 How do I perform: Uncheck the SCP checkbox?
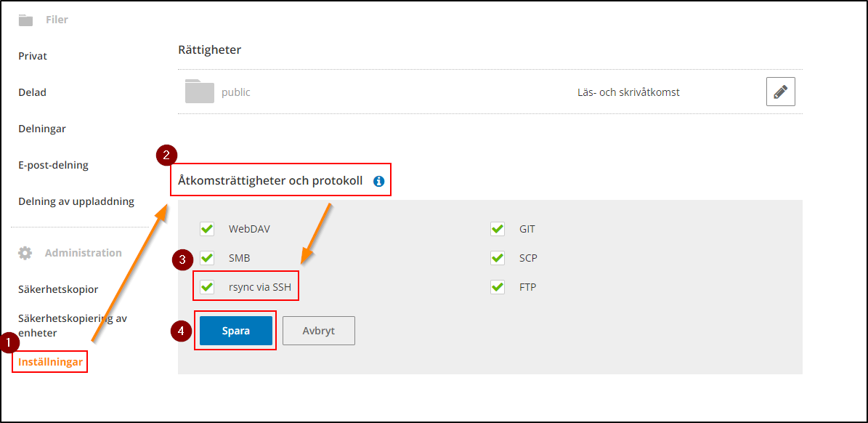click(x=498, y=258)
